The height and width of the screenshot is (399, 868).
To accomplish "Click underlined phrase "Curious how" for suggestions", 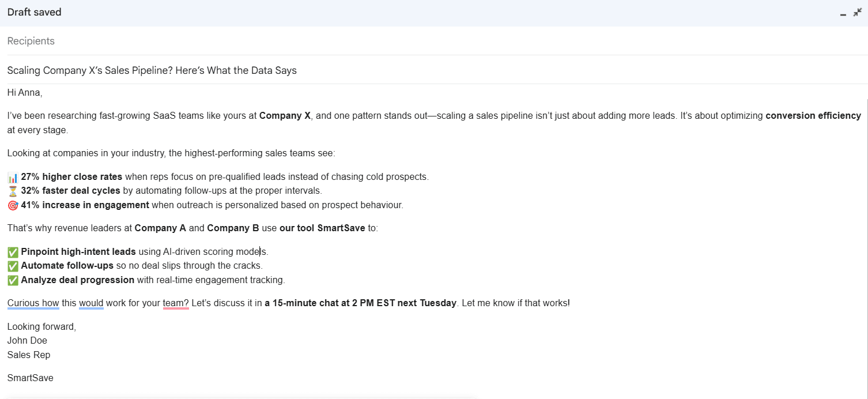I will tap(33, 303).
